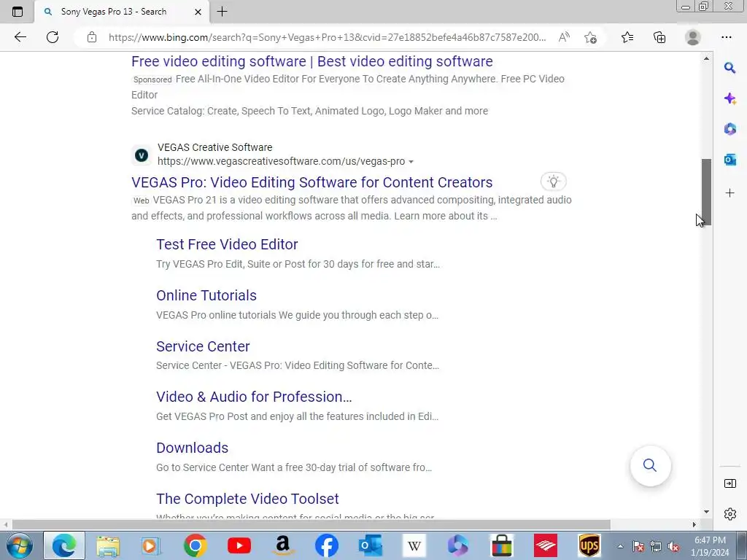Open Online Tutorials link
The image size is (747, 560).
tap(206, 295)
